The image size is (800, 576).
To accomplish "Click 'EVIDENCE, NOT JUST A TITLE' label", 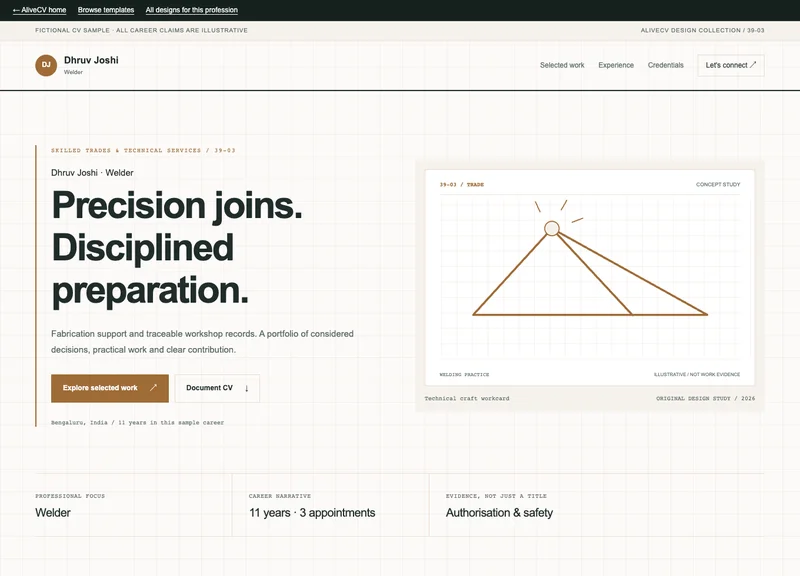I will coord(496,496).
